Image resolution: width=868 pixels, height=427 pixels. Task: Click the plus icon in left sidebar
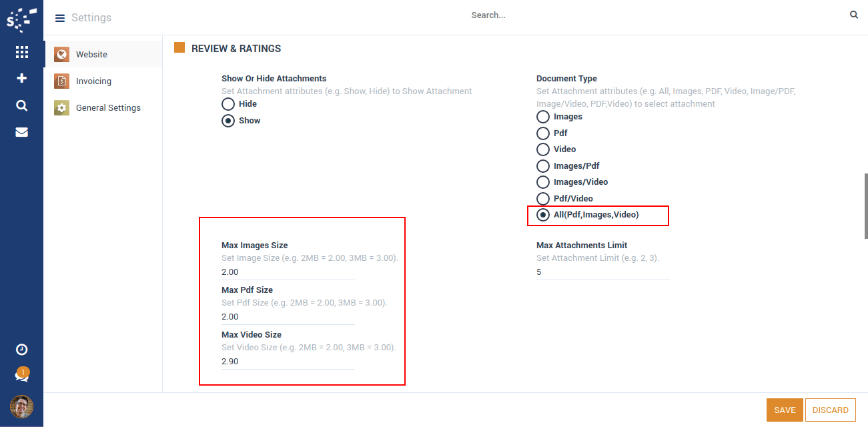[21, 79]
